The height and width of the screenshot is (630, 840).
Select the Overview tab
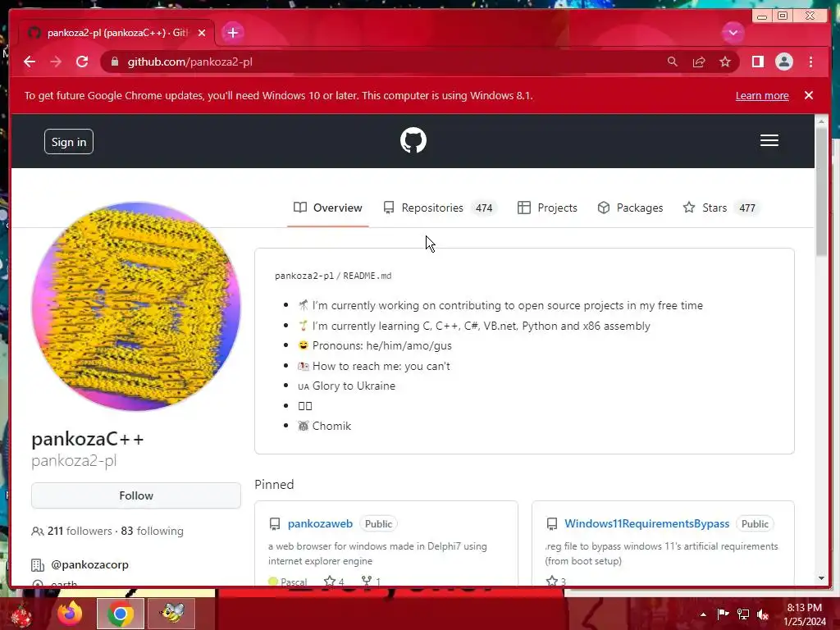328,208
